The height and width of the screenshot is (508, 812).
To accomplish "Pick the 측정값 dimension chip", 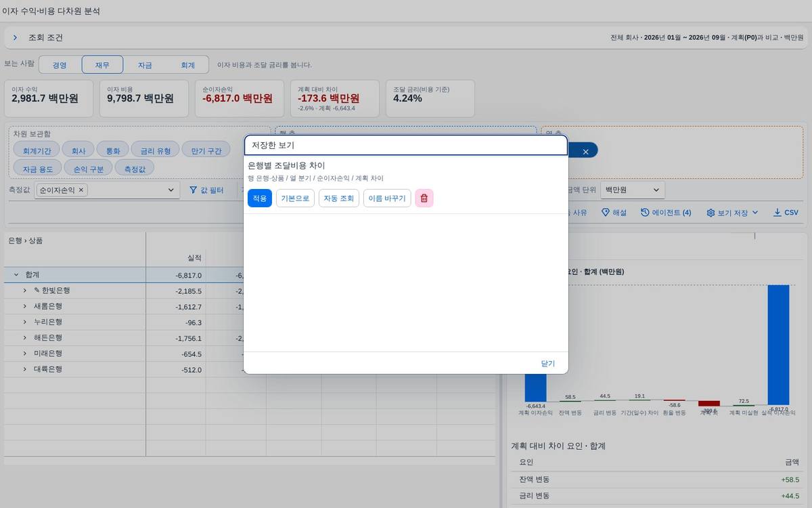I will (135, 168).
